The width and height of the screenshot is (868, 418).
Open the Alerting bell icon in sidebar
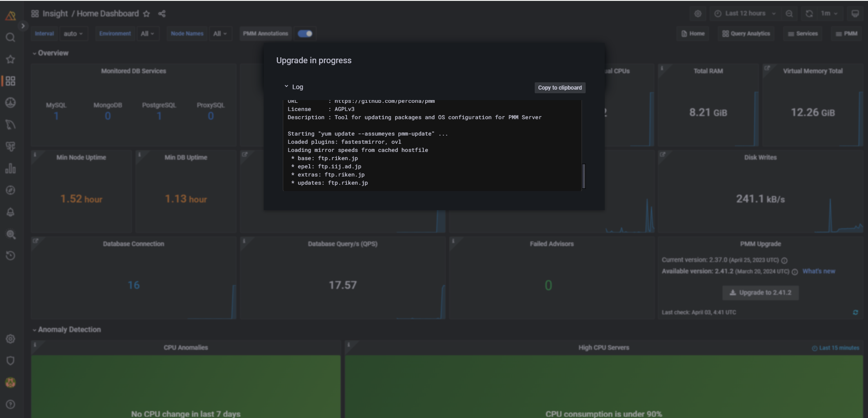[x=10, y=212]
